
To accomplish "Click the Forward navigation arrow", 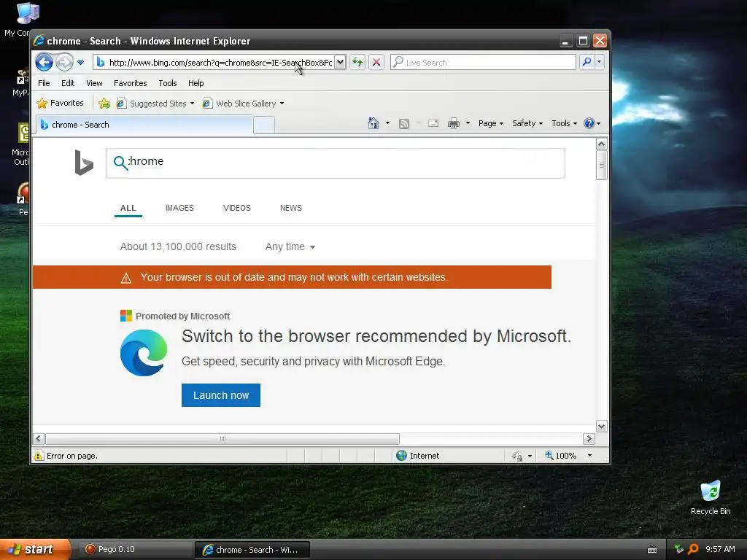I will pos(64,62).
